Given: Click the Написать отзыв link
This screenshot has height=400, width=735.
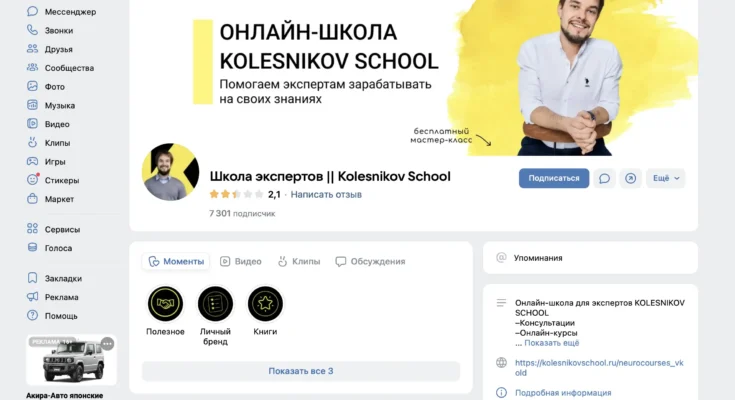Looking at the screenshot, I should (326, 194).
